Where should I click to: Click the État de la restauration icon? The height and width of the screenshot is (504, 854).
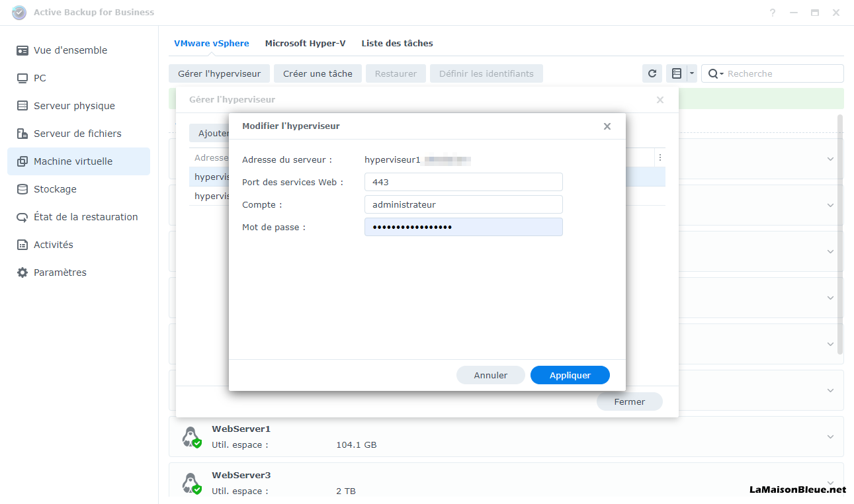[x=22, y=217]
